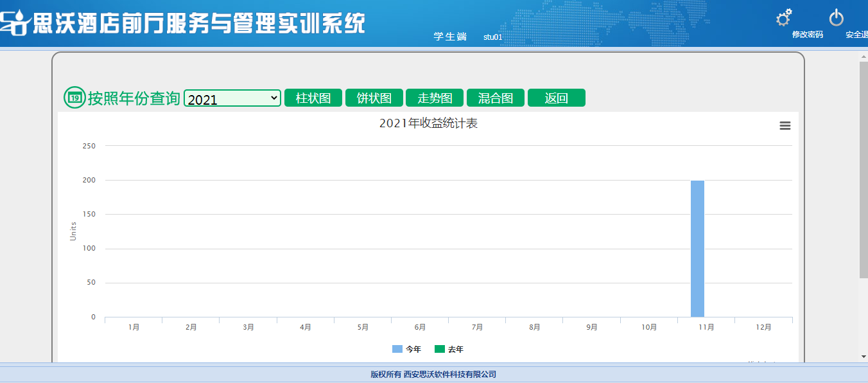This screenshot has width=868, height=383.
Task: Switch to 柱状图 bar chart view
Action: coord(313,98)
